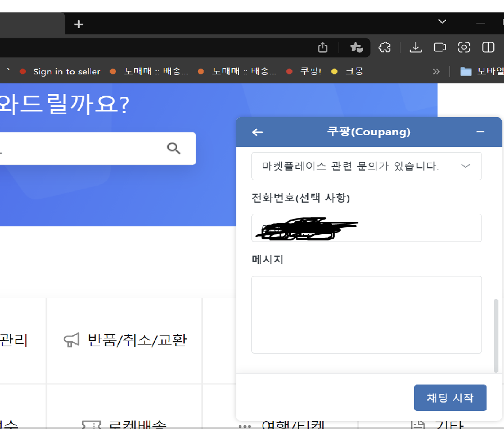Open the 'Sign in to seller' bookmark
Screen dimensions: 504x429
[x=60, y=71]
